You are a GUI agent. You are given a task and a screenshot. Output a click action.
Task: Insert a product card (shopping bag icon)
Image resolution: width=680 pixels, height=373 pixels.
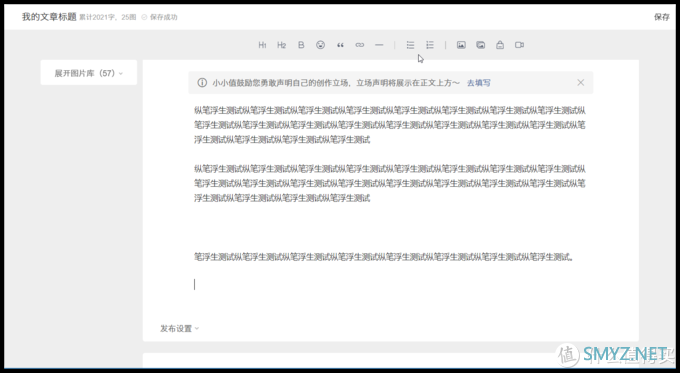[x=500, y=45]
